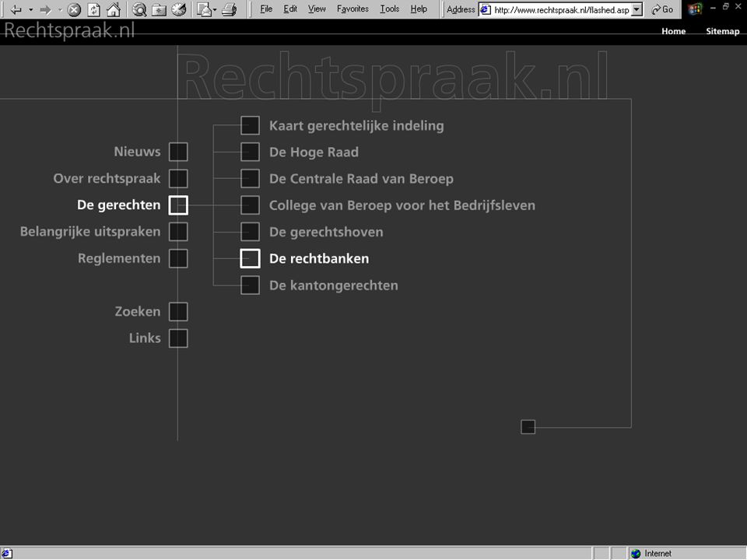Print the page with the printer icon
Image resolution: width=747 pixels, height=560 pixels.
(229, 9)
